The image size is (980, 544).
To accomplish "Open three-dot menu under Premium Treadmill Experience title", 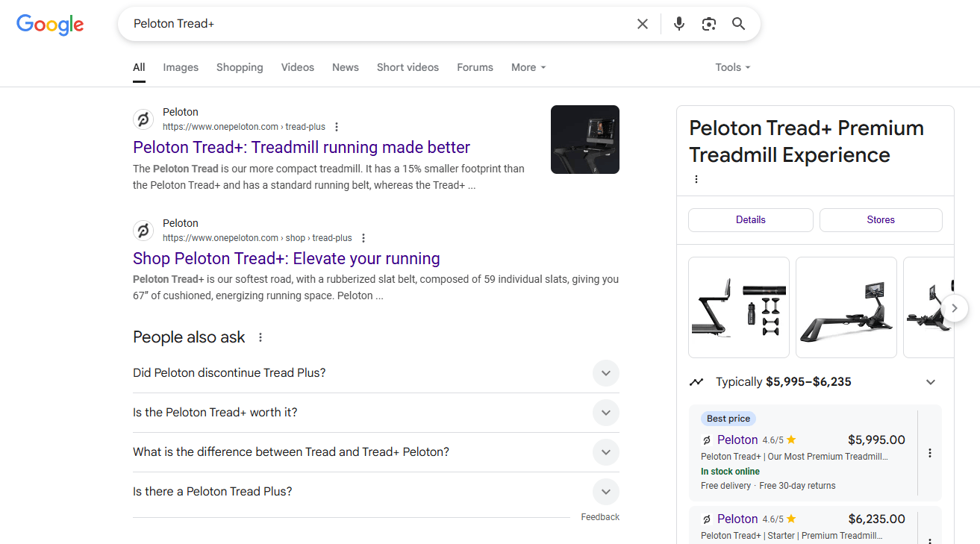I will [696, 179].
